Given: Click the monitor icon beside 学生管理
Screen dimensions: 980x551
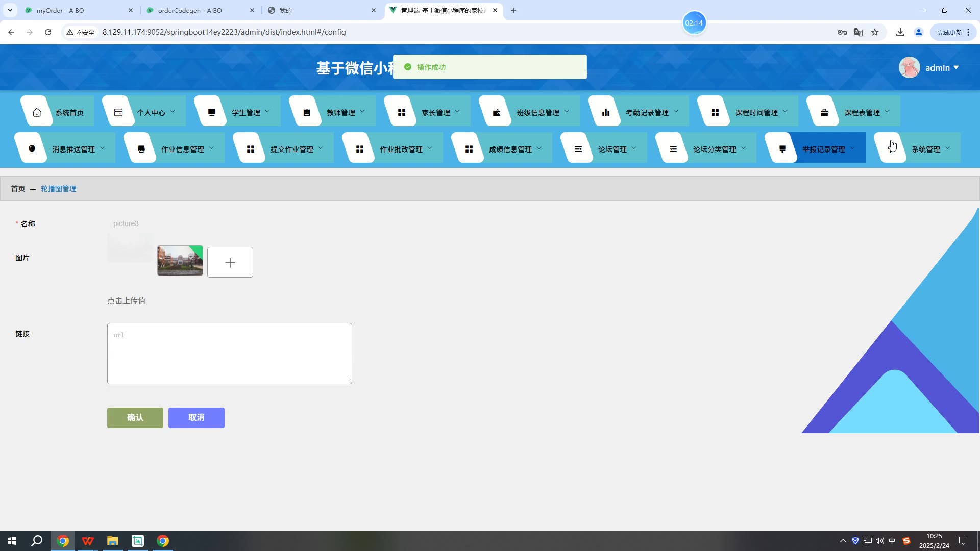Looking at the screenshot, I should 212,112.
